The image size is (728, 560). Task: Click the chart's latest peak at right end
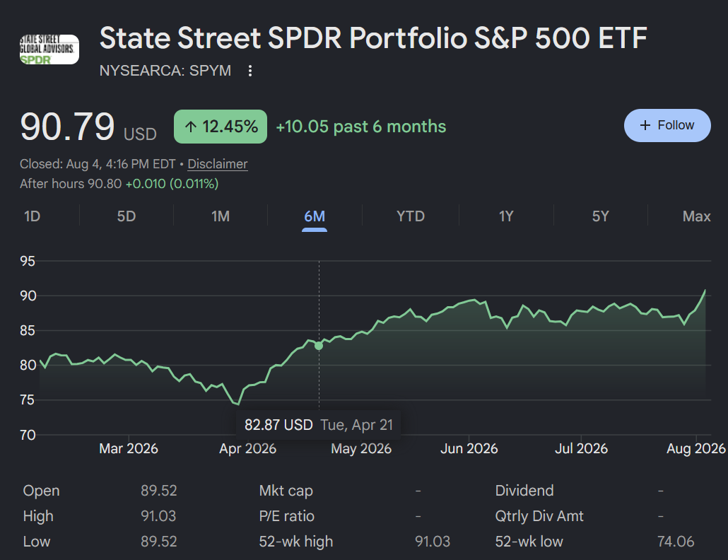click(705, 291)
